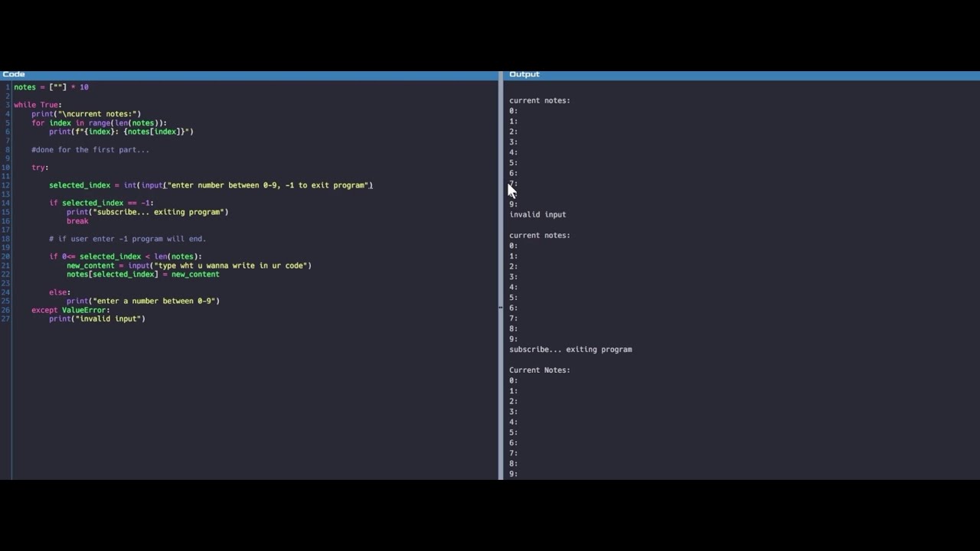This screenshot has height=551, width=980.
Task: Click line number 1 in the gutter
Action: [8, 87]
